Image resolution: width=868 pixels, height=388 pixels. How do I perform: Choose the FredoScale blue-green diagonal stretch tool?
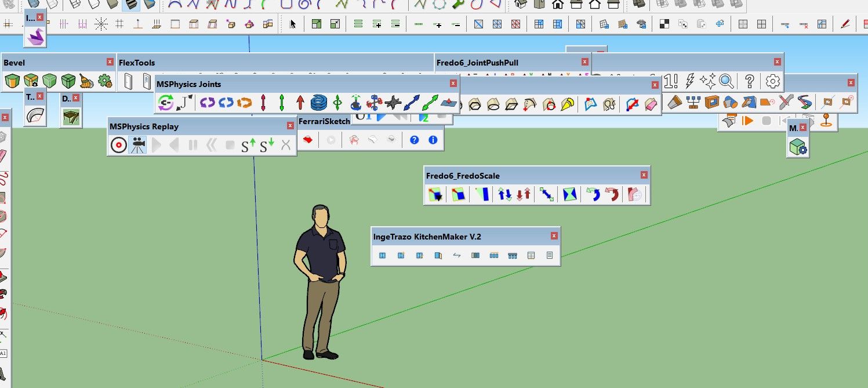point(546,194)
